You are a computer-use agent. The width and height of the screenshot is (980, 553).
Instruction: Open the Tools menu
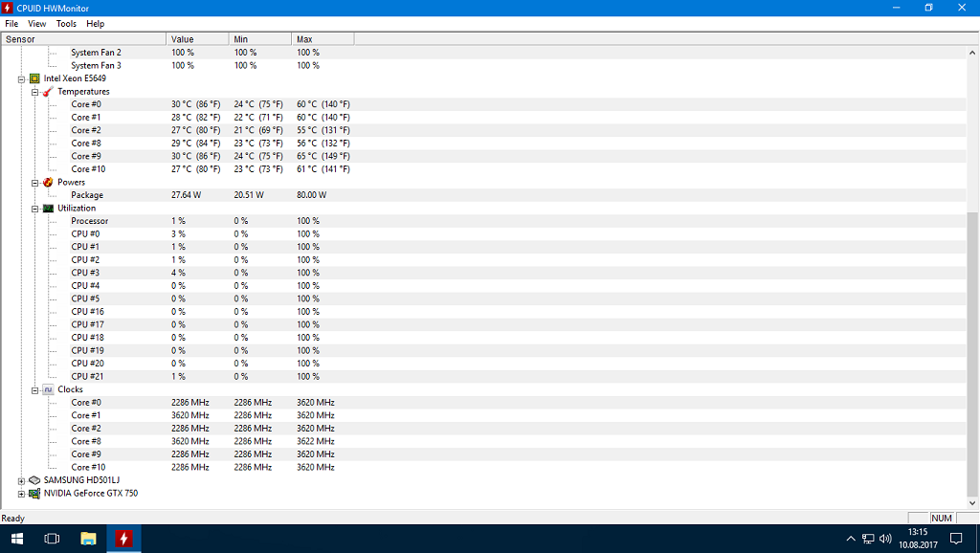click(x=66, y=24)
